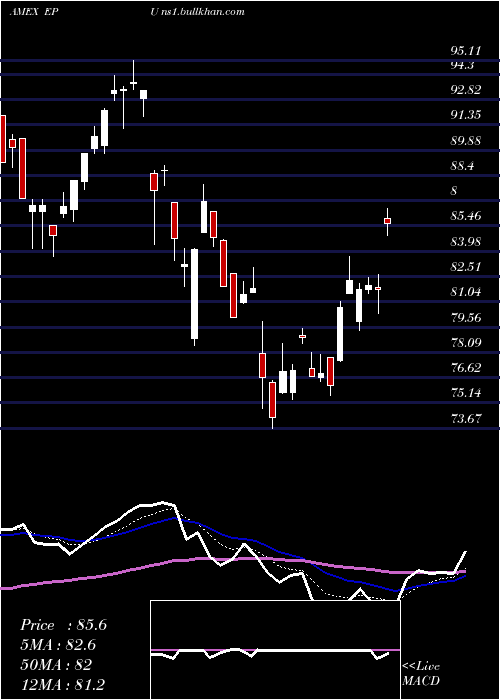Click the latest red candle near 85.46
The width and height of the screenshot is (500, 700).
(388, 221)
